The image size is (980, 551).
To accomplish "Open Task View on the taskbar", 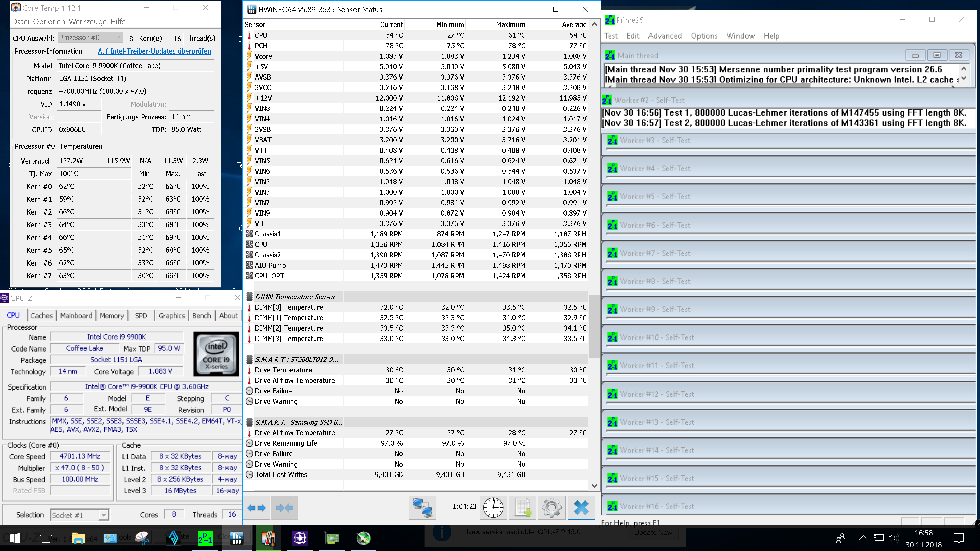I will point(46,538).
